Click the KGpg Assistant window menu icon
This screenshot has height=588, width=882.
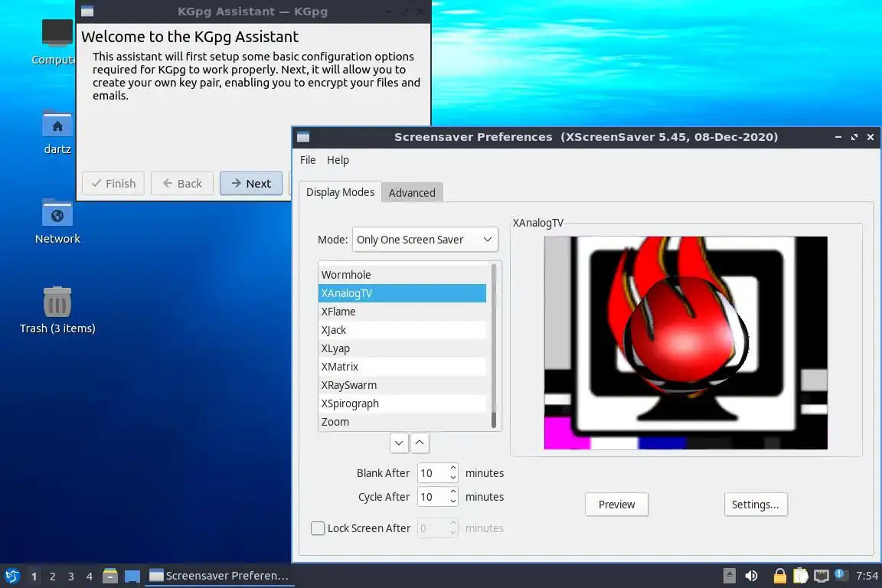coord(87,11)
